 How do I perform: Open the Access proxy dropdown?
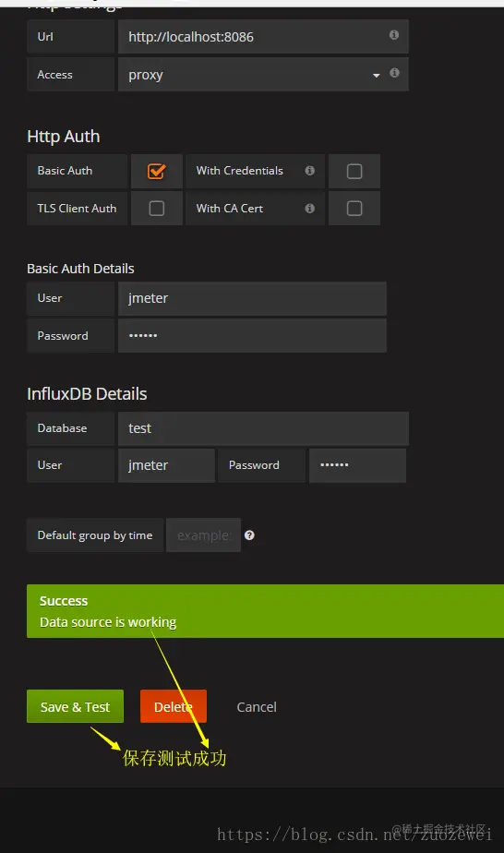point(263,75)
